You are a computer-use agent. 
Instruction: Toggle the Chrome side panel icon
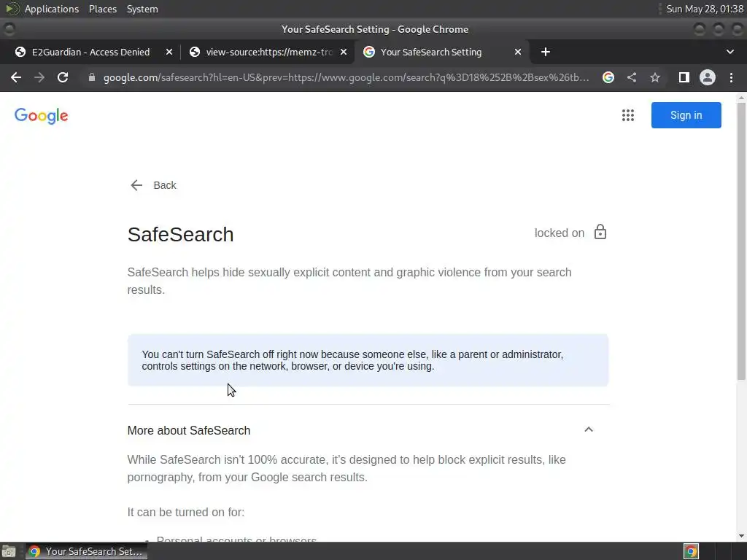[x=684, y=77]
